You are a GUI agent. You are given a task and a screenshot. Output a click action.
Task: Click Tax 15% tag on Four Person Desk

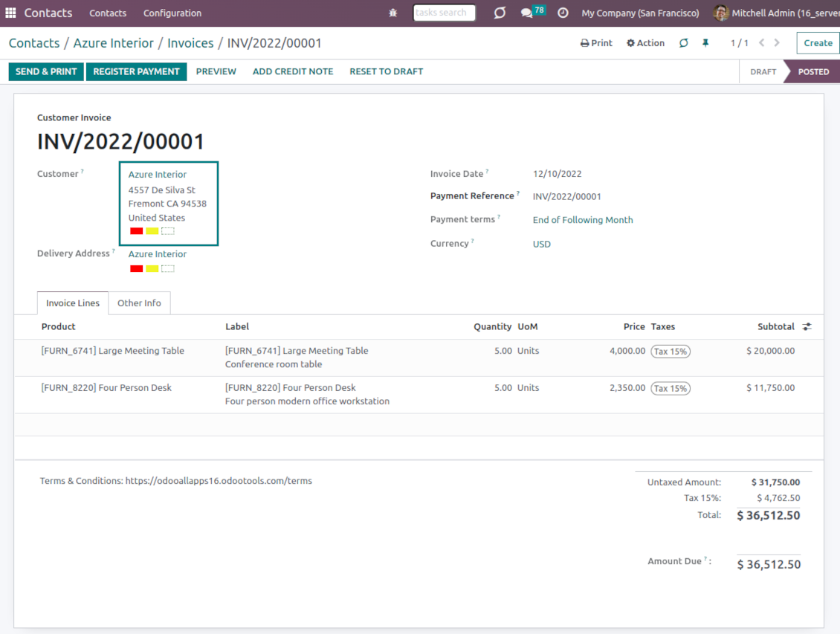pyautogui.click(x=671, y=389)
